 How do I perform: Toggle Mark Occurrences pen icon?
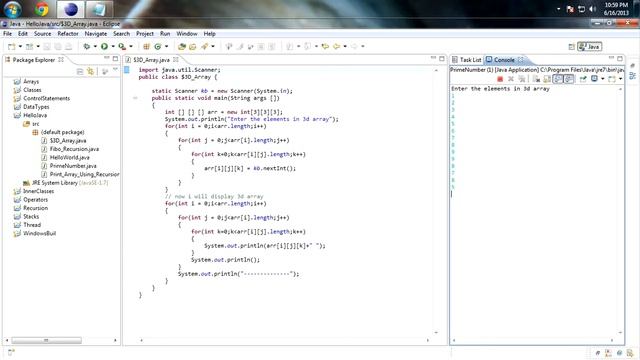(x=240, y=47)
